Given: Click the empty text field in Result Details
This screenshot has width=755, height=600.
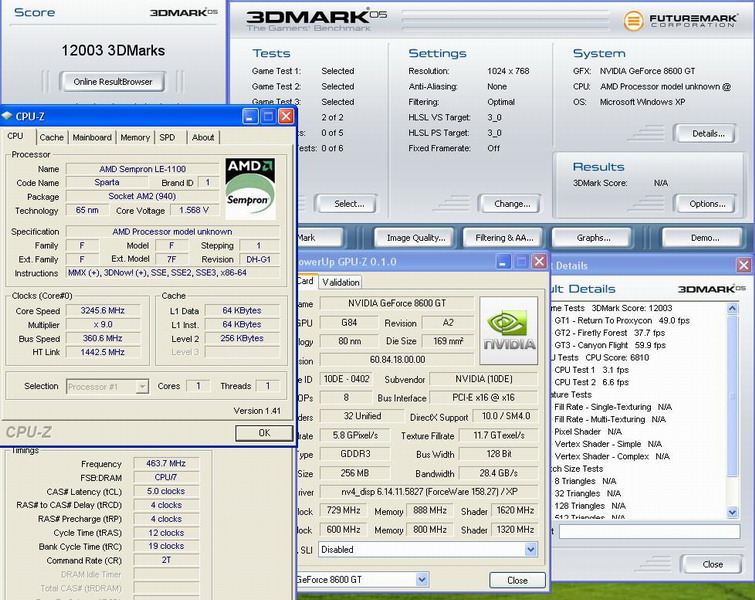Looking at the screenshot, I should 649,531.
